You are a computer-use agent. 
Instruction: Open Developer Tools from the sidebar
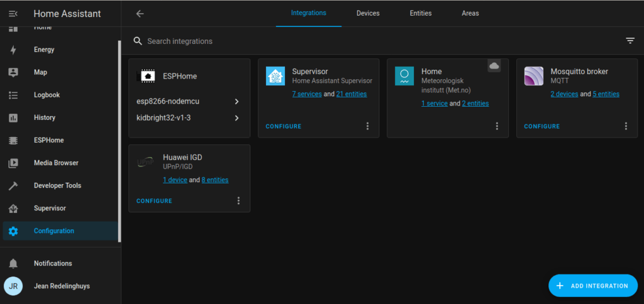click(x=60, y=186)
